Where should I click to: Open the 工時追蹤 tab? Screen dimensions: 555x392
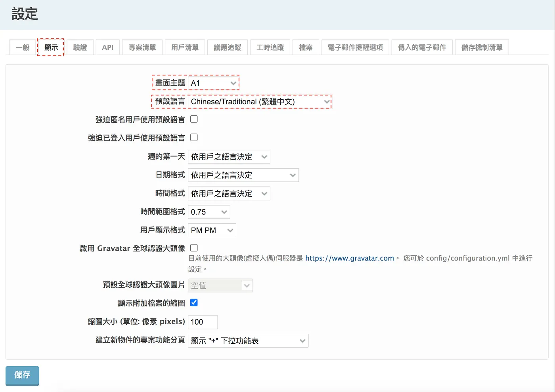[x=270, y=48]
